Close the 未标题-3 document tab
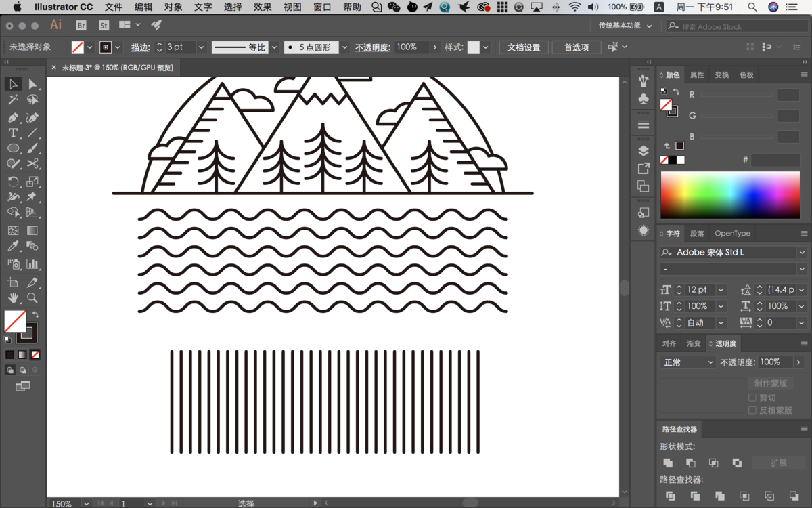Screen dimensions: 812x508 [x=54, y=67]
